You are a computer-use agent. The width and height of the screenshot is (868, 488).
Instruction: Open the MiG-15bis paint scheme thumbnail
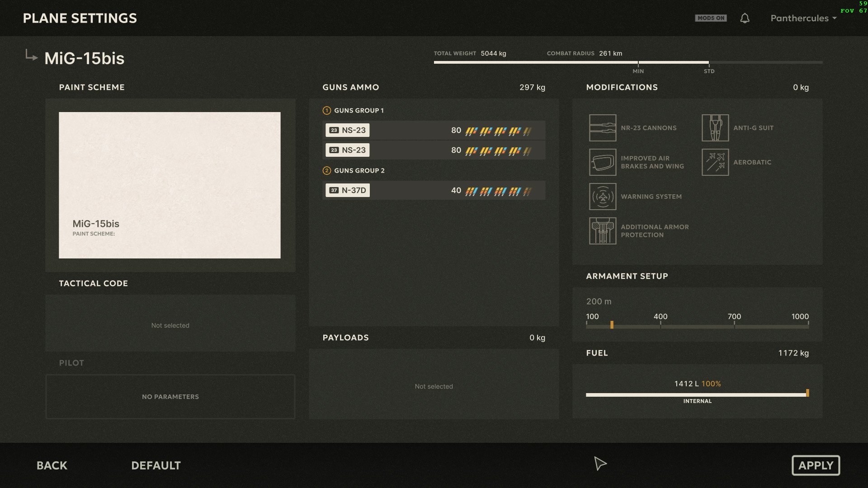click(170, 185)
